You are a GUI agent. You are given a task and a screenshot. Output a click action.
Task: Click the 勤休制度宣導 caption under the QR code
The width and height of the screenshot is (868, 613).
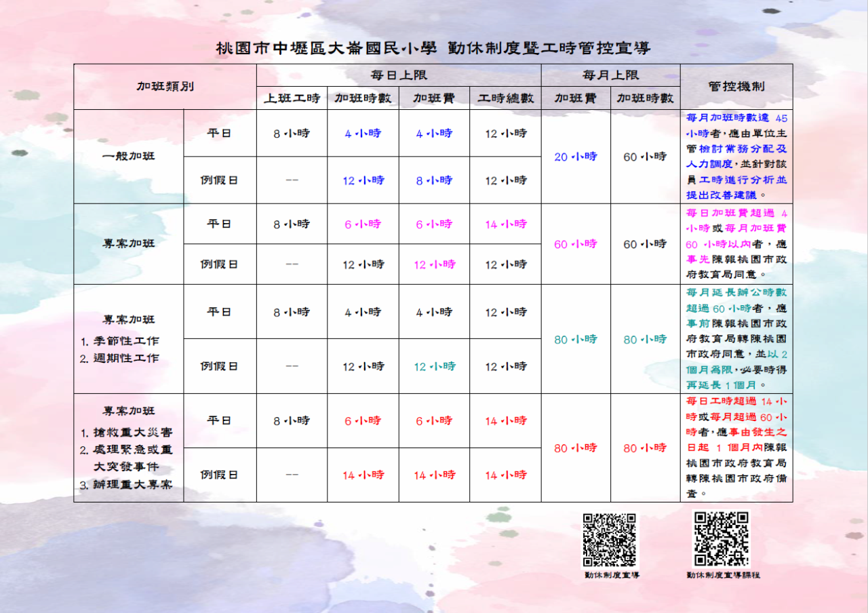[612, 575]
